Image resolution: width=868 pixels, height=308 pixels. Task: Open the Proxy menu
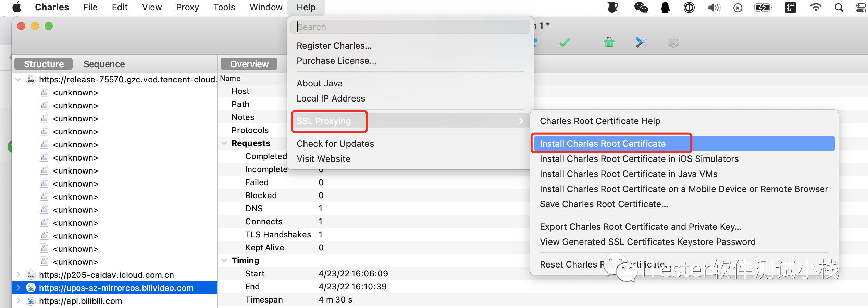pos(187,7)
